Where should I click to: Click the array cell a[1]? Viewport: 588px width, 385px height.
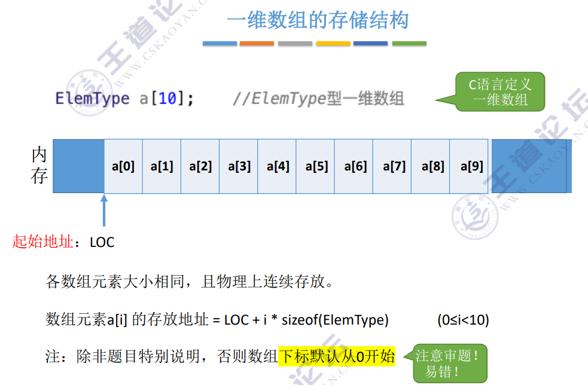point(162,166)
